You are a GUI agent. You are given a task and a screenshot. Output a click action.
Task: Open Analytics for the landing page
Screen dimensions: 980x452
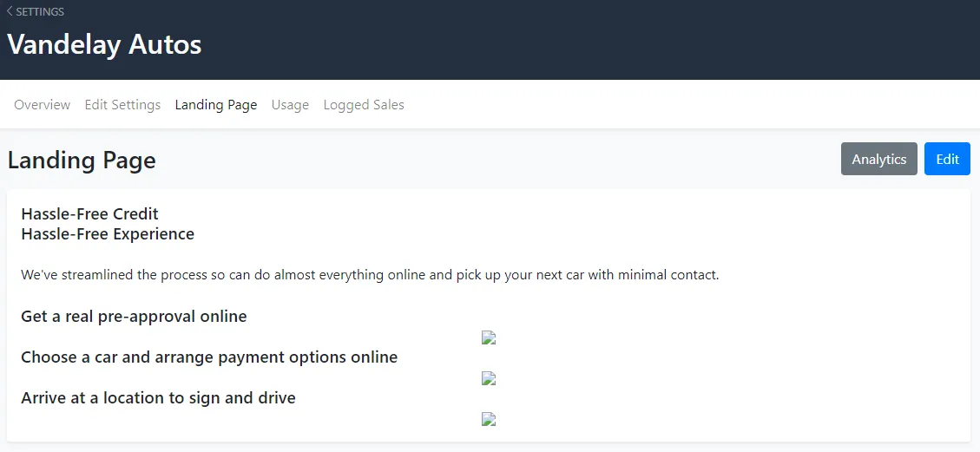click(x=878, y=159)
